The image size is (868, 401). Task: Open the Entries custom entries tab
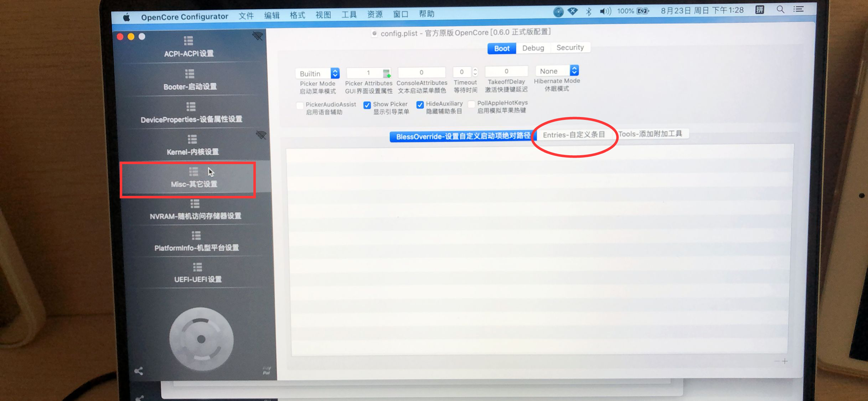click(x=574, y=135)
